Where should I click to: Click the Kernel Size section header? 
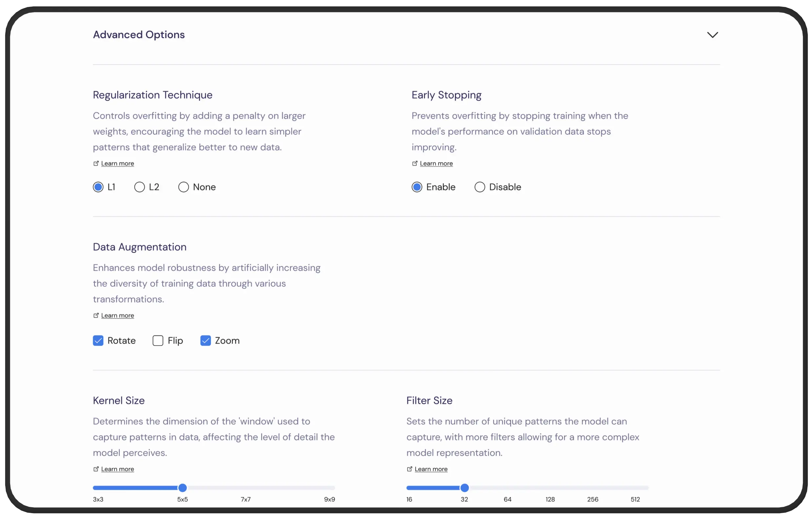pos(118,400)
